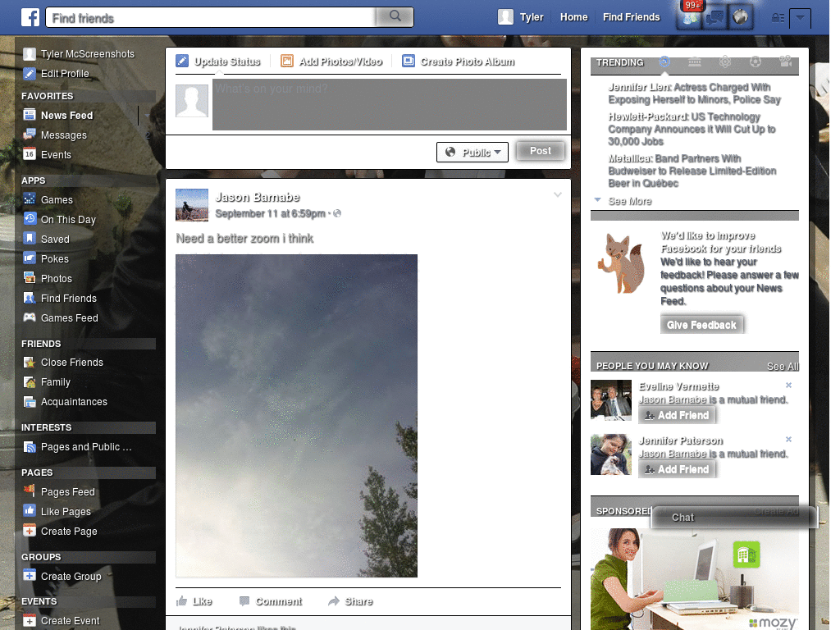Open friend requests notification icon

pos(689,17)
